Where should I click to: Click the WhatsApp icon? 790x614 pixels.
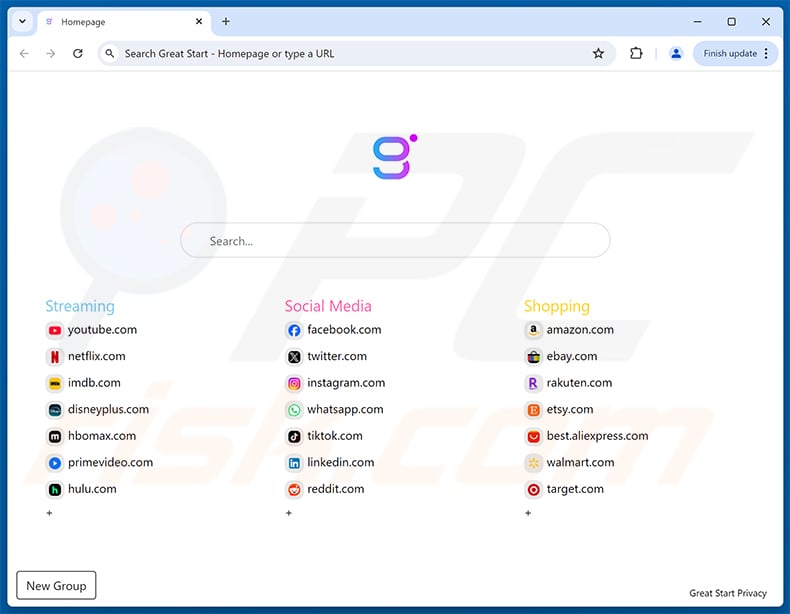click(x=294, y=410)
